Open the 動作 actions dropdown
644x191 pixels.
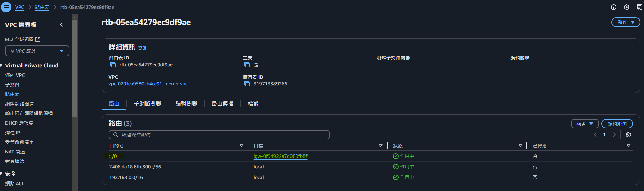click(625, 22)
